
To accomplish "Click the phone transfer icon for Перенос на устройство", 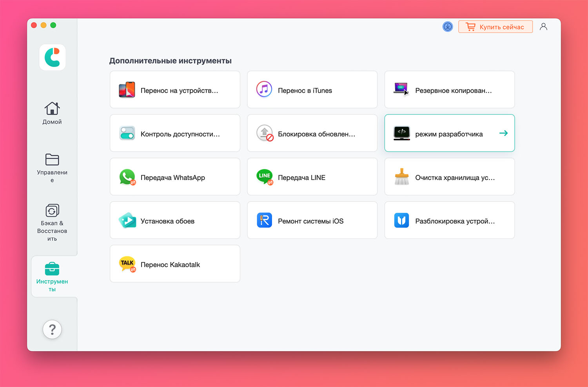I will point(127,90).
